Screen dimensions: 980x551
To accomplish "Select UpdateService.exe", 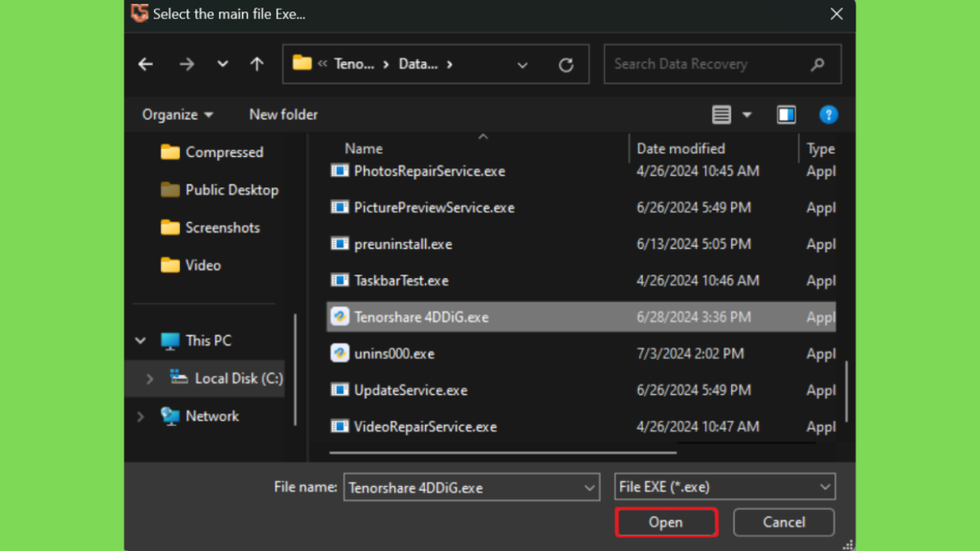I will point(581,390).
